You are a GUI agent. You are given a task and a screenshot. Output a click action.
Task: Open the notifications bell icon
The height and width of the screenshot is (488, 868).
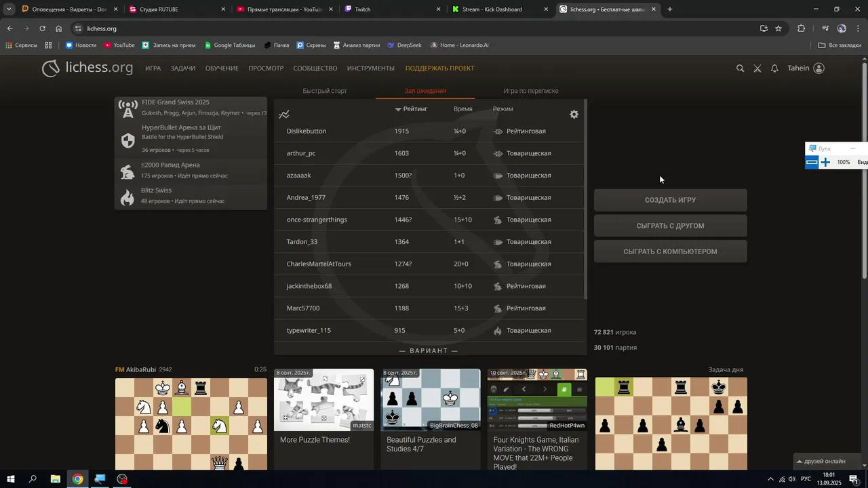[774, 68]
